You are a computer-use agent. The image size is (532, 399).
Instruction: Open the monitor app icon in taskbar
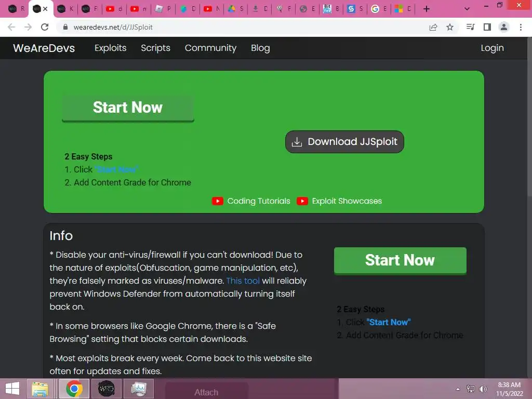click(138, 389)
